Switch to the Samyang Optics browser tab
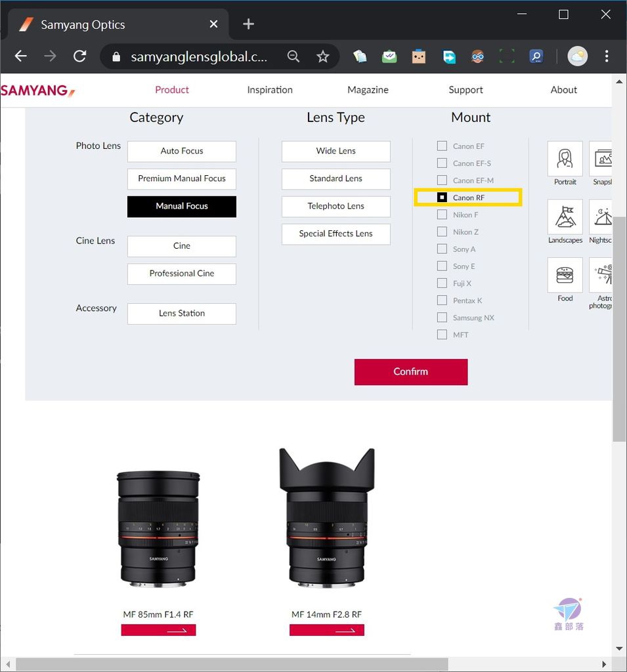The width and height of the screenshot is (627, 672). (118, 24)
